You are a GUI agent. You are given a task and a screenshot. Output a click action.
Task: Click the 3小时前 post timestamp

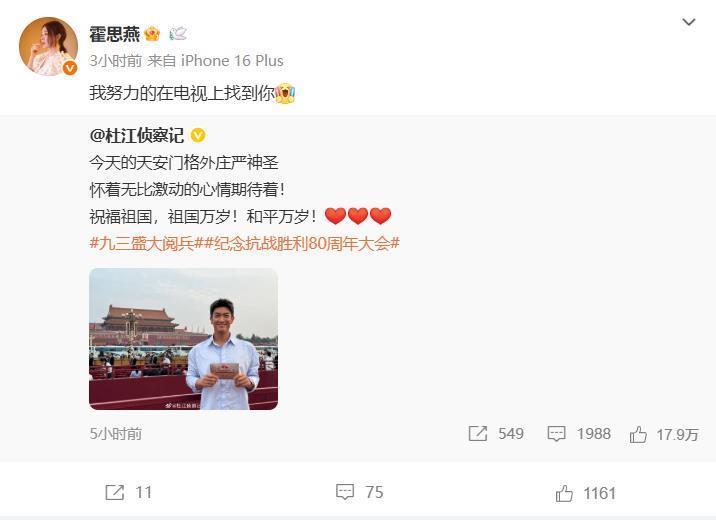tap(116, 61)
